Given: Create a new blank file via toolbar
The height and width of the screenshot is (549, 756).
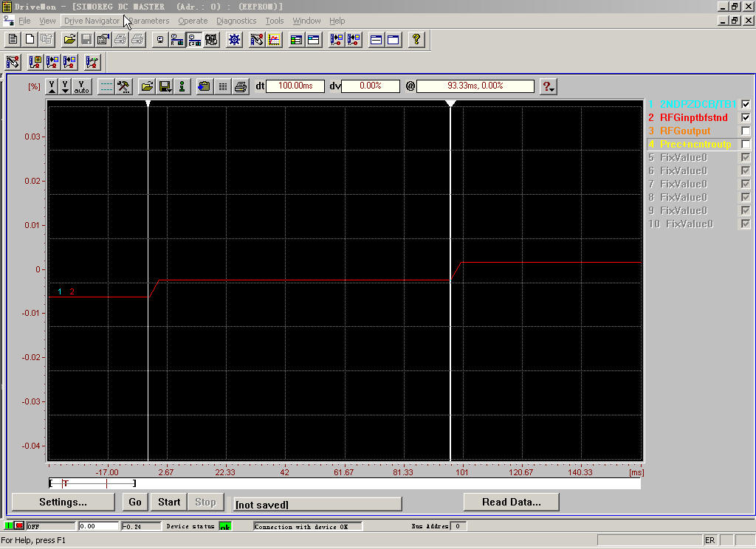Looking at the screenshot, I should [30, 40].
